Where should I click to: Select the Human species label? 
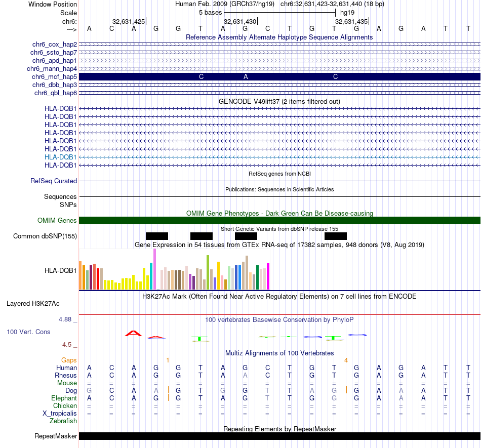(66, 368)
